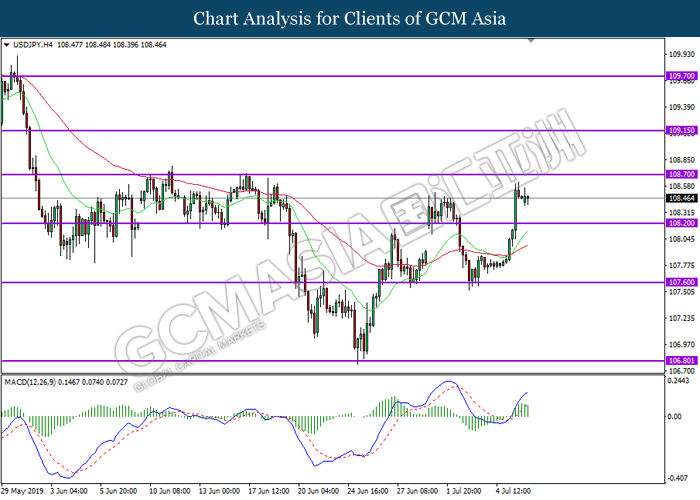Click the 10 Jun 08:00 time label

coord(170,491)
